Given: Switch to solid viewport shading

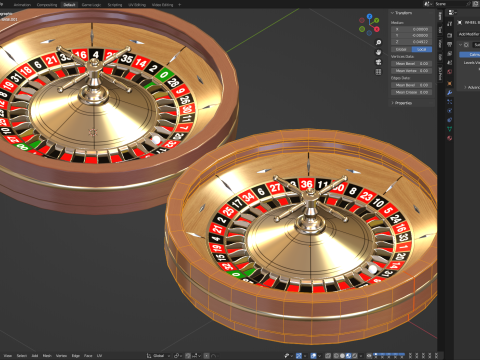Looking at the screenshot, I should [342, 356].
